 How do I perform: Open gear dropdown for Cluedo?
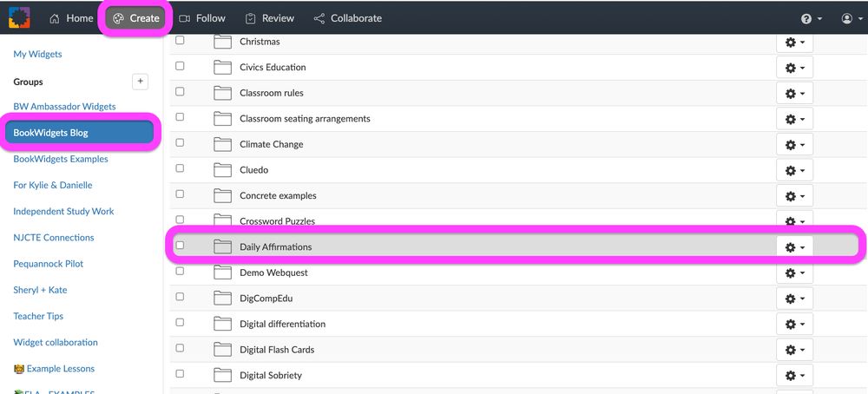click(794, 170)
